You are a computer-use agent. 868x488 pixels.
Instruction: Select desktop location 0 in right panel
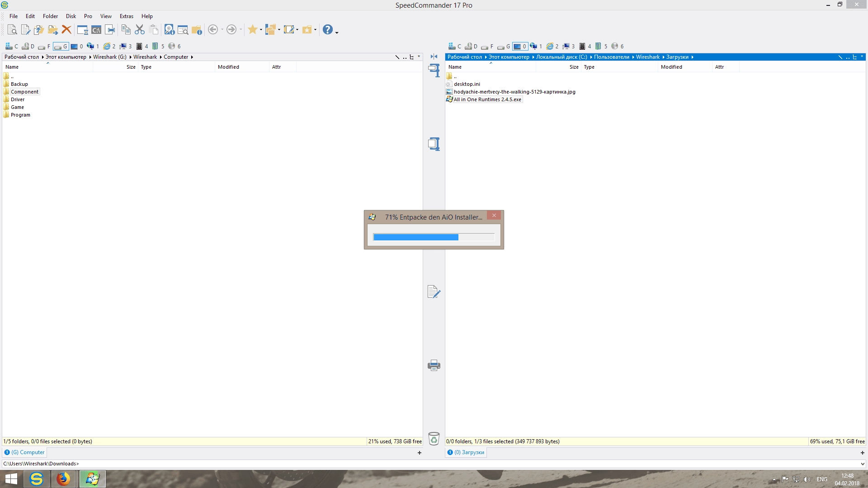520,46
